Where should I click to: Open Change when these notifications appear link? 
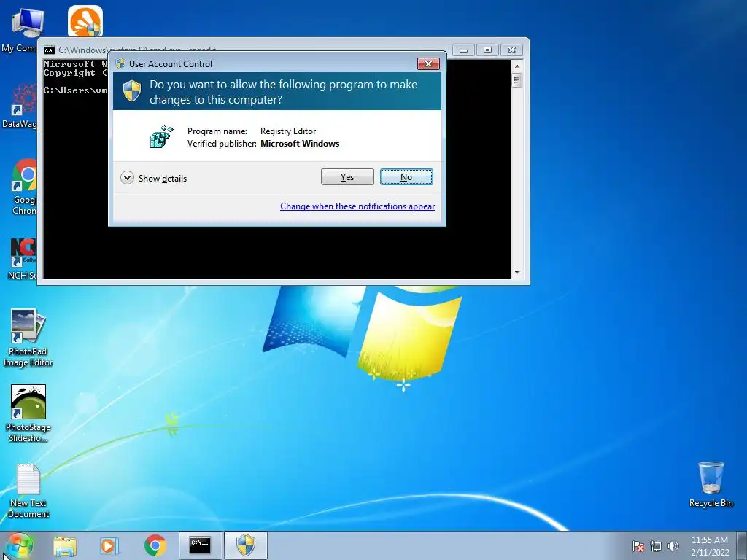[357, 206]
